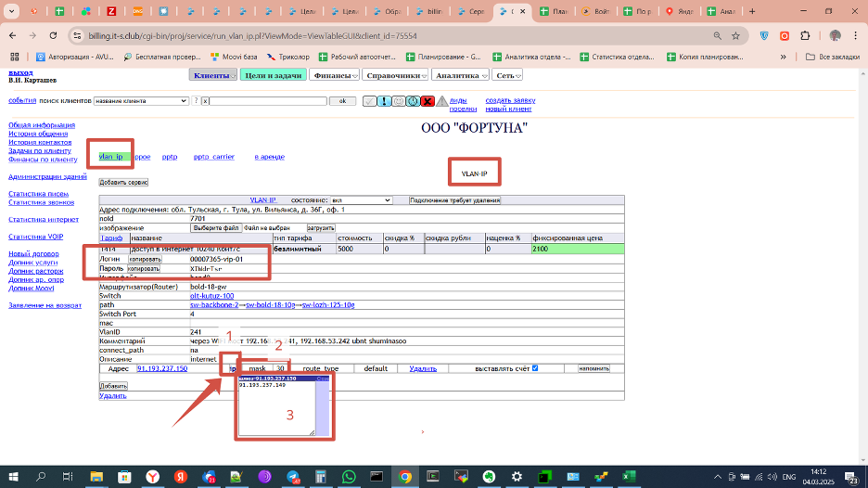The image size is (868, 488).
Task: Click the teal clock status icon
Action: [x=413, y=101]
